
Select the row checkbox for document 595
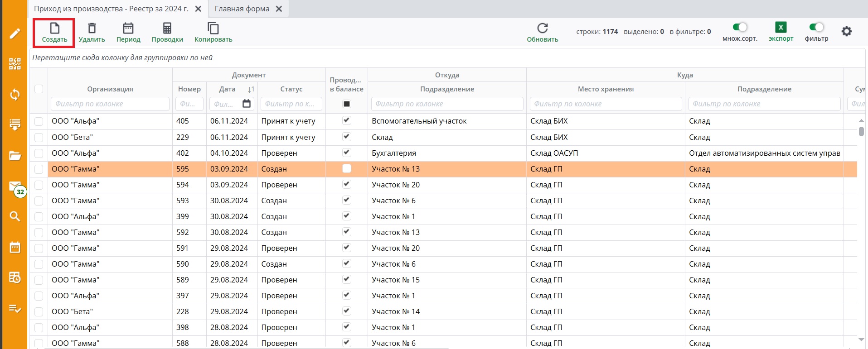point(39,169)
